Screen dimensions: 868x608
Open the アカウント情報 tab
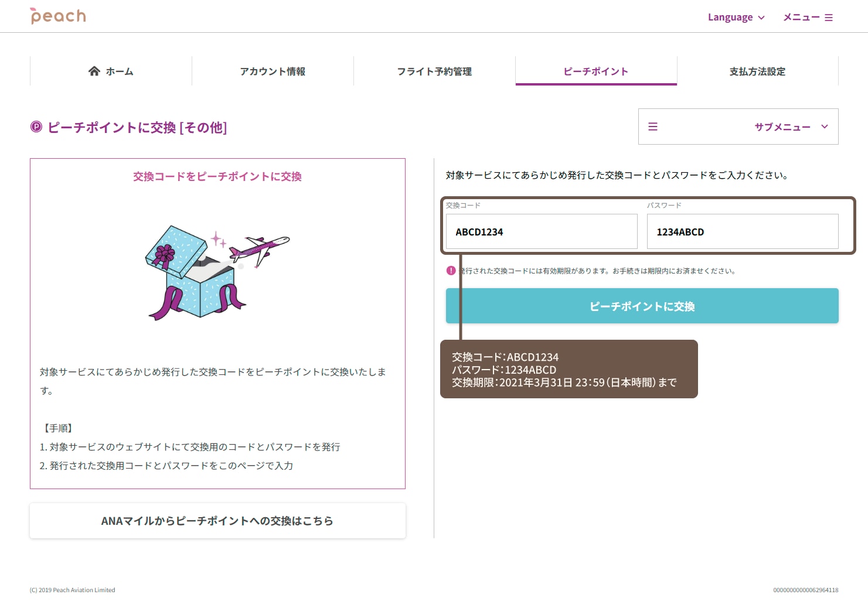pos(273,71)
